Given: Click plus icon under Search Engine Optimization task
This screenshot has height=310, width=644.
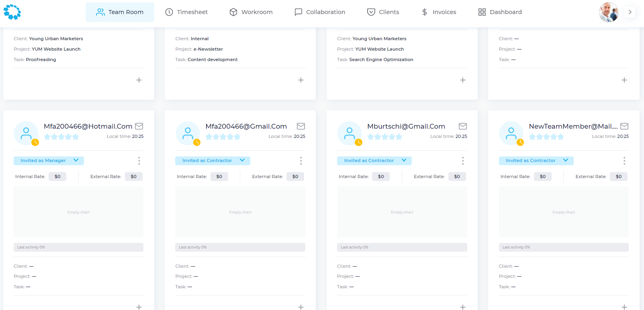Looking at the screenshot, I should 463,80.
